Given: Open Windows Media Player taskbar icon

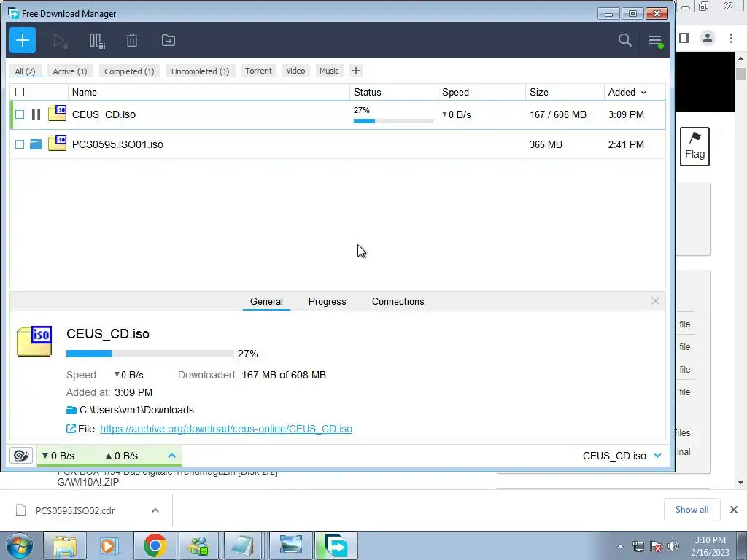Looking at the screenshot, I should pos(109,545).
